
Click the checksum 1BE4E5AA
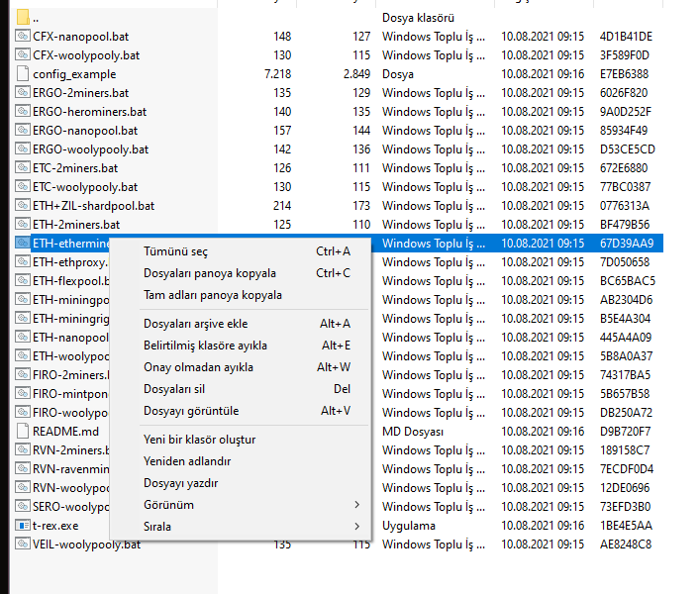coord(626,526)
